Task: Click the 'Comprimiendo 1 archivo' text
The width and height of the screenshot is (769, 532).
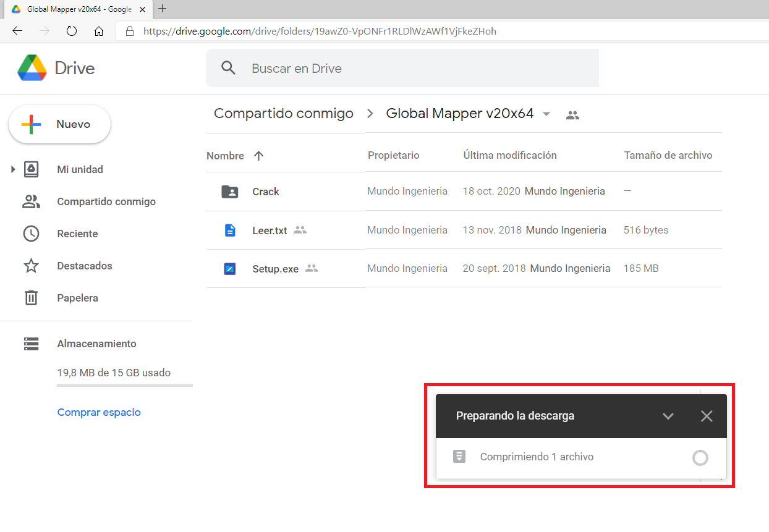Action: coord(537,457)
